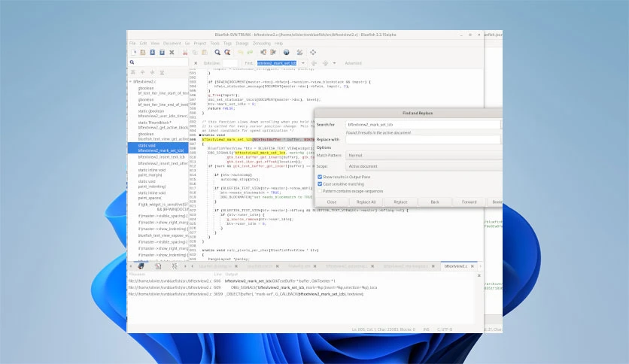Close the output pane with its X
Screen dimensions: 629x364
(x=479, y=275)
